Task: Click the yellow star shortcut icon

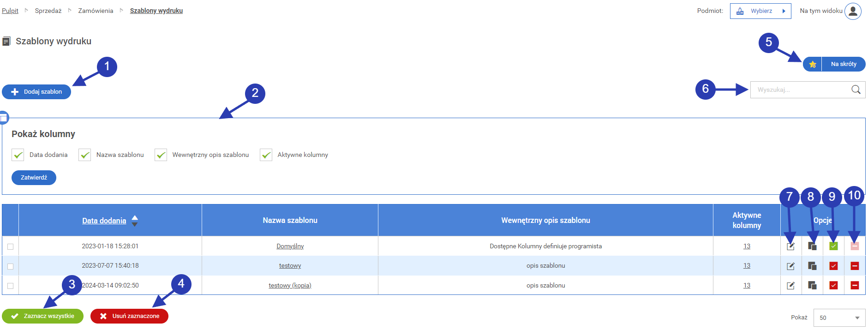Action: 813,65
